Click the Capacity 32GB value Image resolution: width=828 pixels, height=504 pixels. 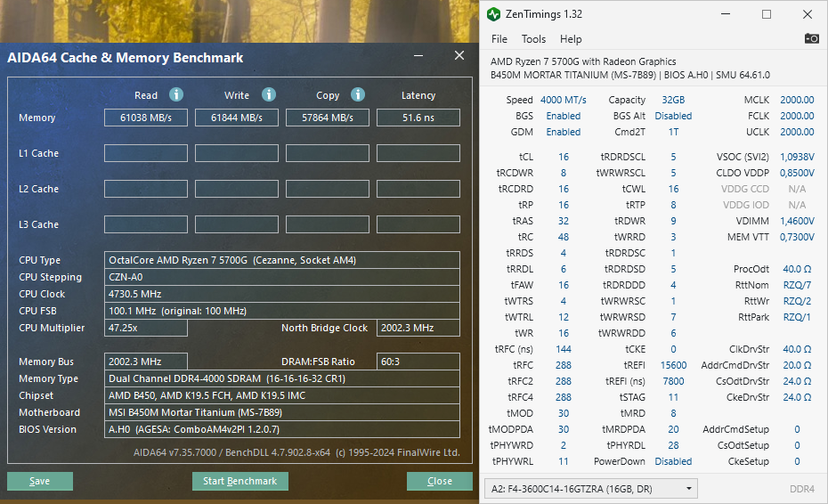tap(673, 100)
